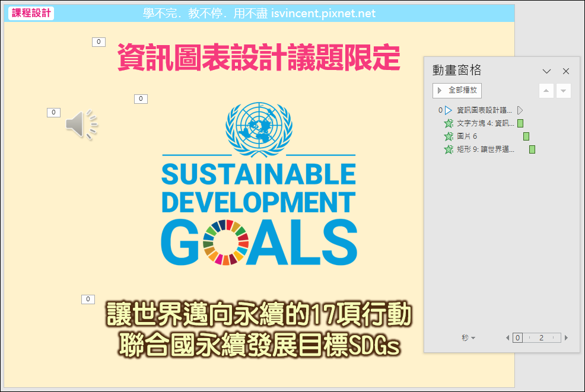Click animation tag 0 next to title
This screenshot has width=585, height=392.
pyautogui.click(x=98, y=42)
